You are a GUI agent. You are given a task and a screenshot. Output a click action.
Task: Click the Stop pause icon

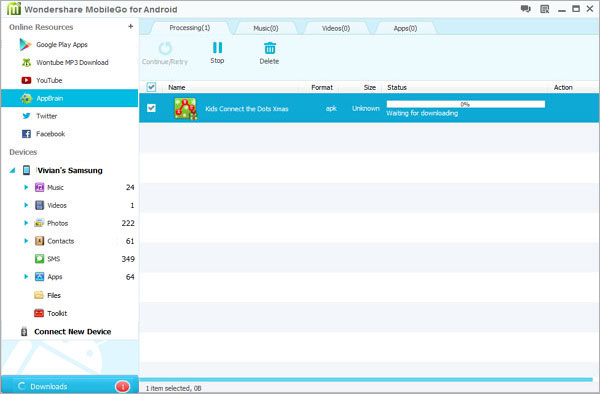(x=217, y=48)
